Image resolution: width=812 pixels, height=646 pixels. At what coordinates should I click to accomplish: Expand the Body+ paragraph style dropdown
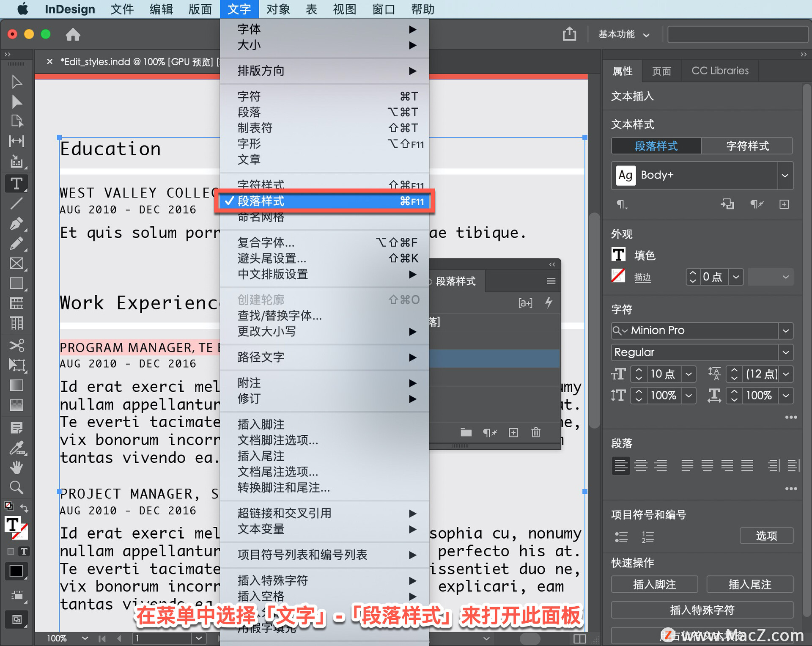point(785,175)
